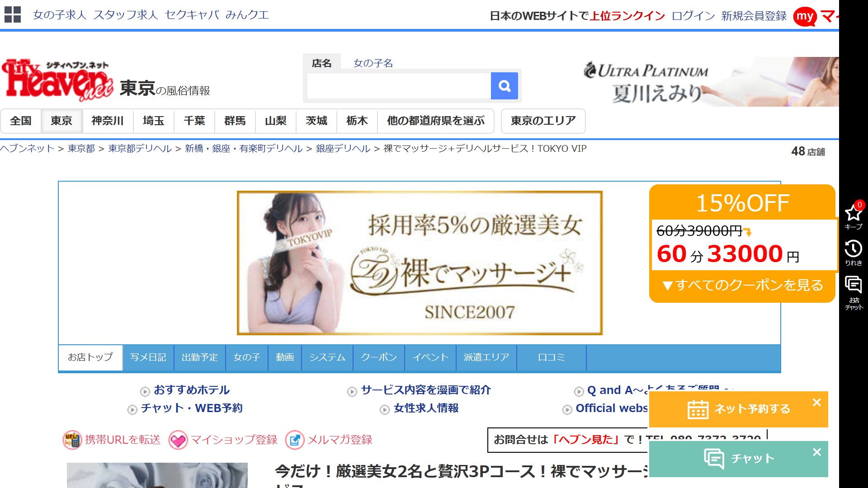Image resolution: width=868 pixels, height=488 pixels.
Task: Focus the shop name search field
Action: 399,86
